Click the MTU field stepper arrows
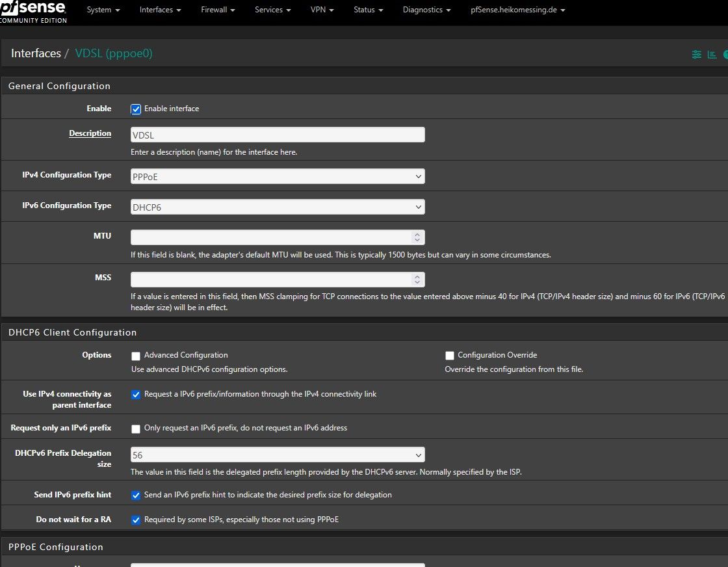Image resolution: width=728 pixels, height=567 pixels. click(417, 237)
